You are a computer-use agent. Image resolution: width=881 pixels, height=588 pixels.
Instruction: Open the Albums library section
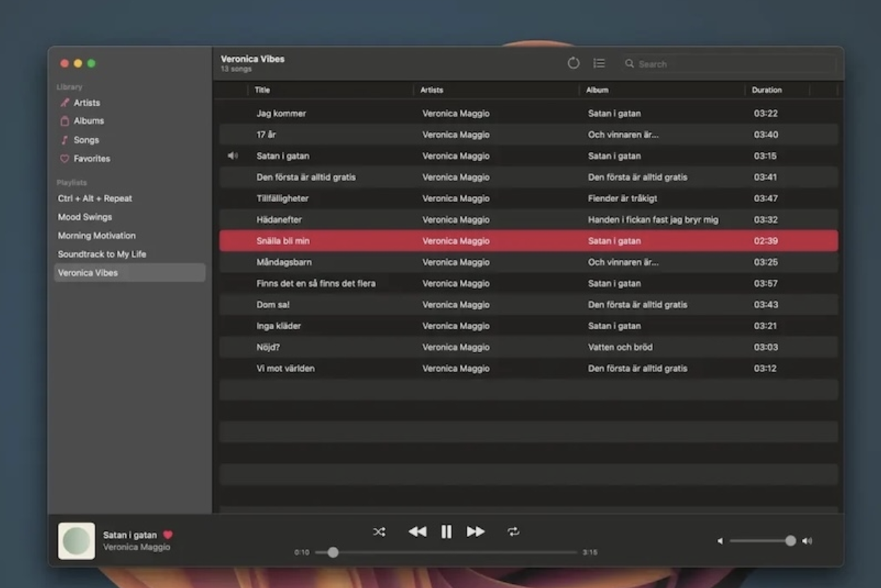pos(88,120)
